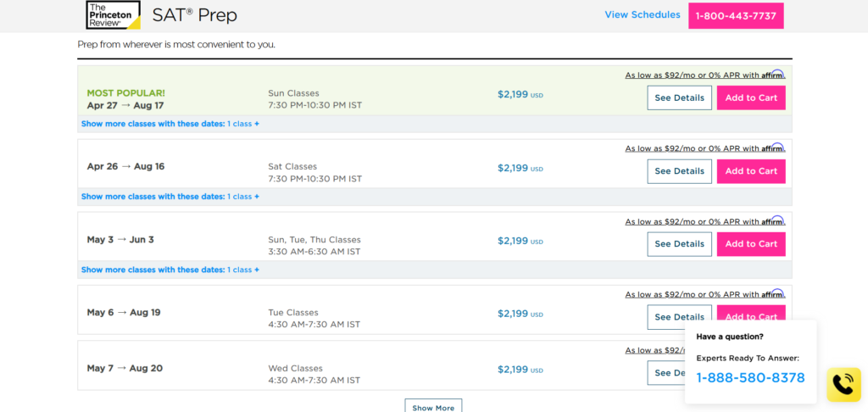Click Experts Ready To Answer text
The width and height of the screenshot is (868, 412).
[x=748, y=359]
